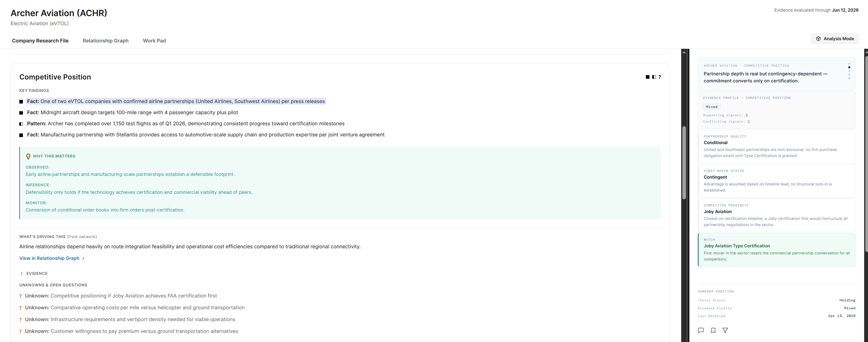The height and width of the screenshot is (342, 868).
Task: Select the Watch Joby Aviation Type Certification card
Action: [x=776, y=250]
